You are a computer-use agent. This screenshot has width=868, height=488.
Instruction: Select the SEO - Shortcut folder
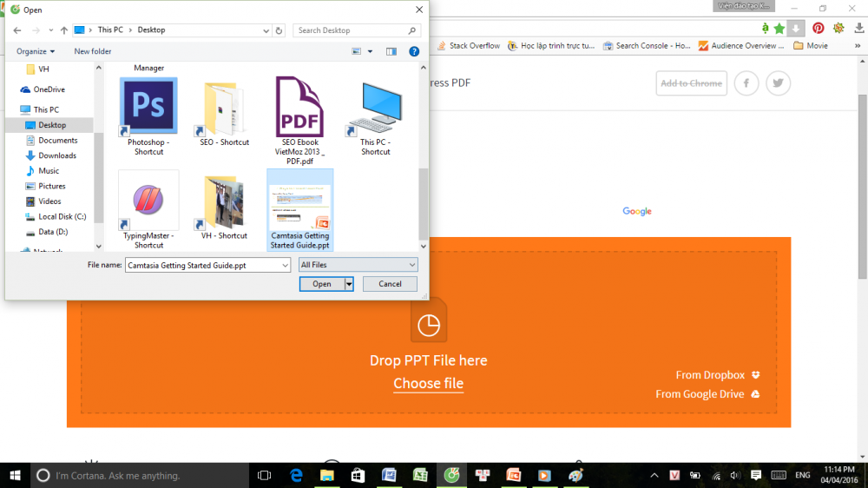coord(224,115)
